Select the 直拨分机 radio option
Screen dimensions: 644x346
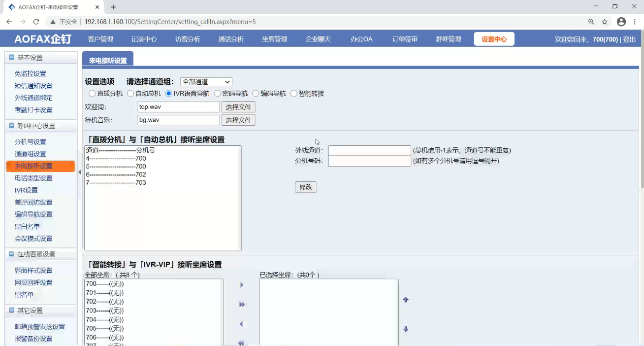pos(92,94)
